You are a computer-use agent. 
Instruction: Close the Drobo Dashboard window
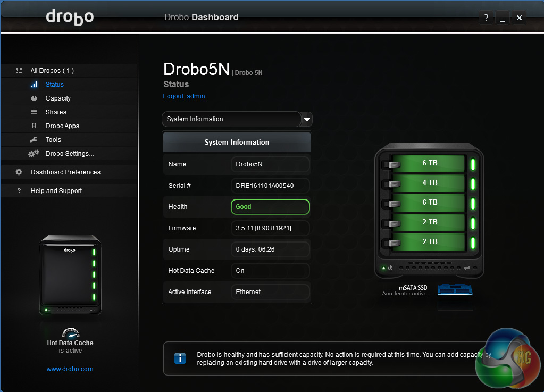pyautogui.click(x=519, y=18)
